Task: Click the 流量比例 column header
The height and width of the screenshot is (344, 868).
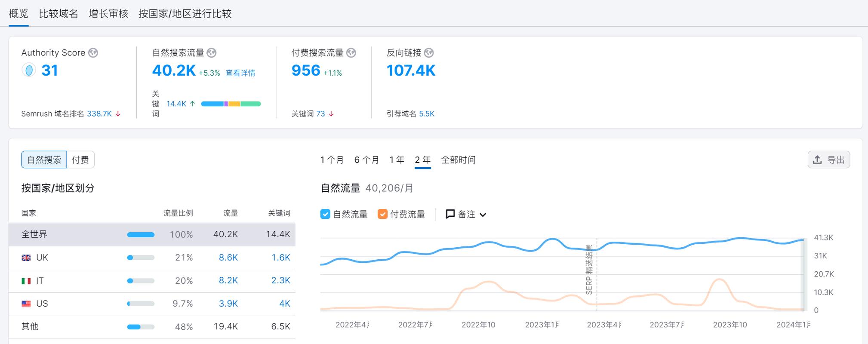Action: [x=178, y=213]
